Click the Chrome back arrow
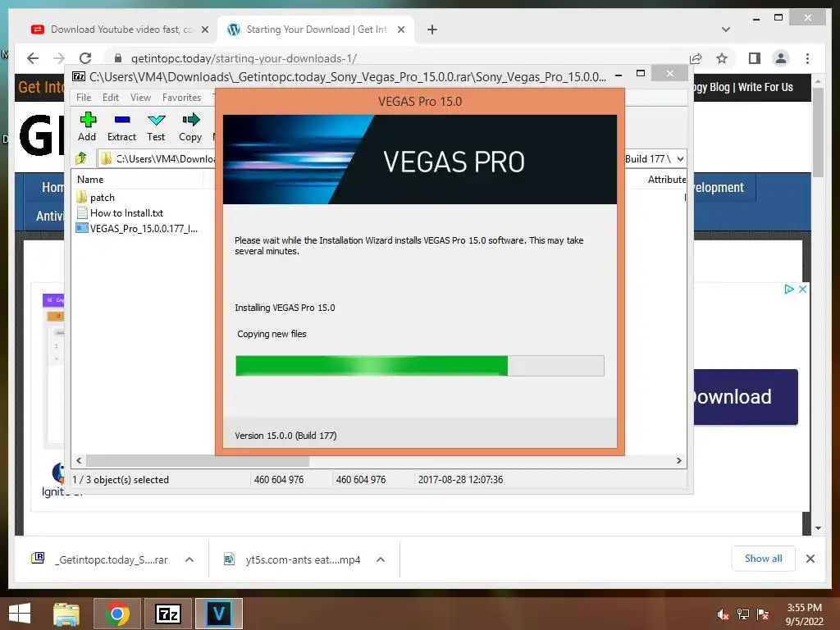The image size is (840, 630). click(33, 58)
